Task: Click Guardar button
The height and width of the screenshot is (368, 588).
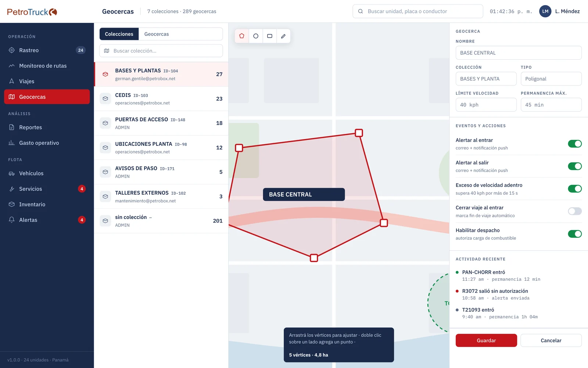Action: (486, 340)
